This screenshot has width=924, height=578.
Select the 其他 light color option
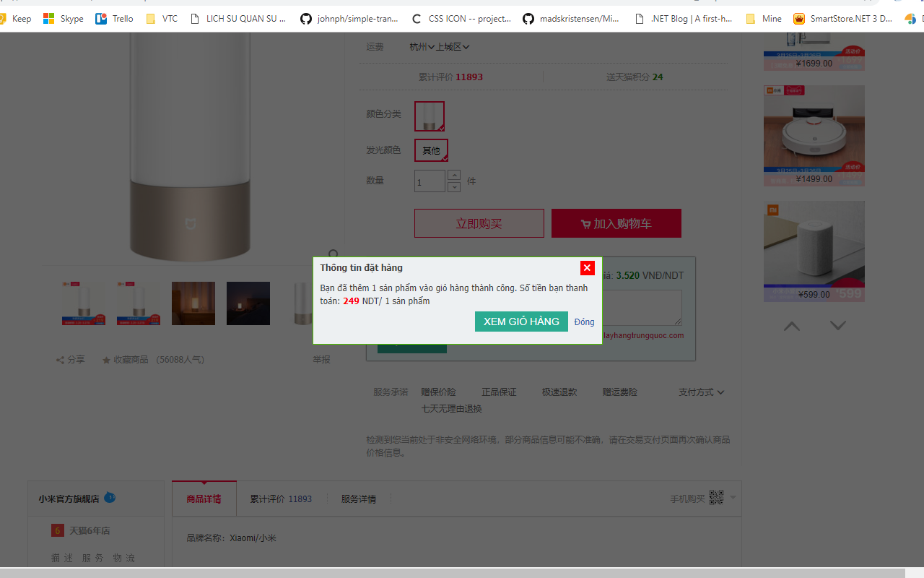pyautogui.click(x=431, y=150)
